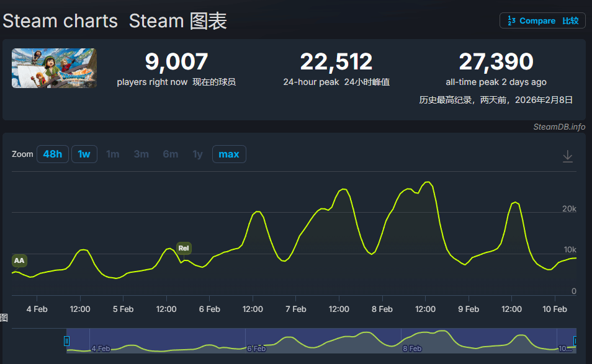The width and height of the screenshot is (592, 364).
Task: Open the game banner thumbnail
Action: pos(54,68)
